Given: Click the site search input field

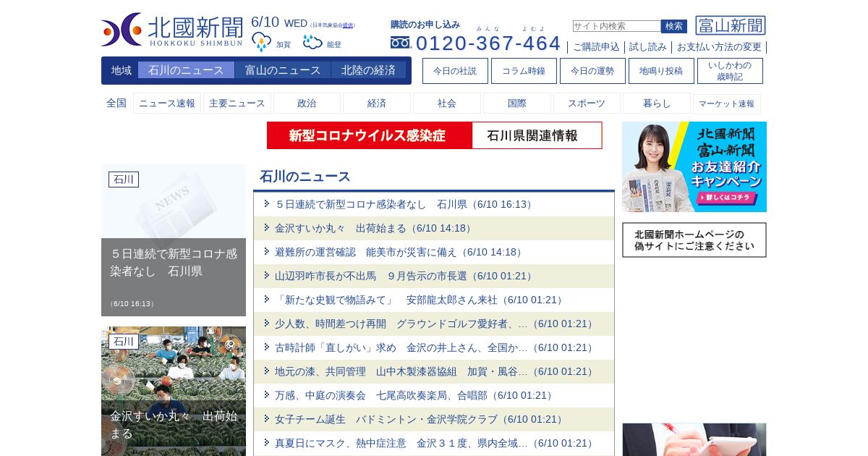Looking at the screenshot, I should pyautogui.click(x=616, y=26).
